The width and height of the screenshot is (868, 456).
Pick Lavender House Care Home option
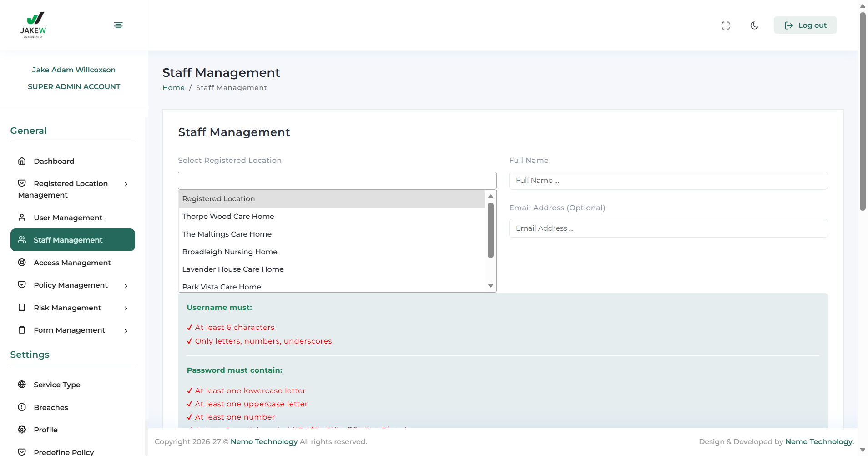coord(232,269)
